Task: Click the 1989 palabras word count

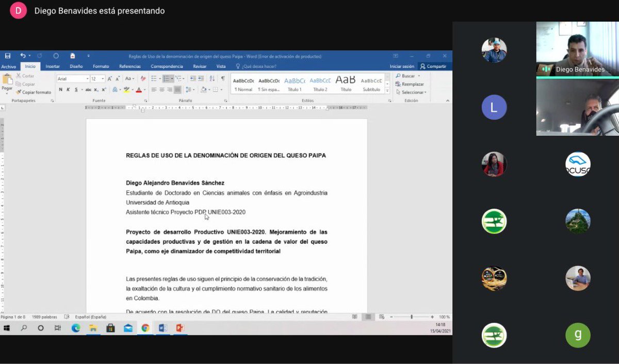Action: (x=43, y=317)
